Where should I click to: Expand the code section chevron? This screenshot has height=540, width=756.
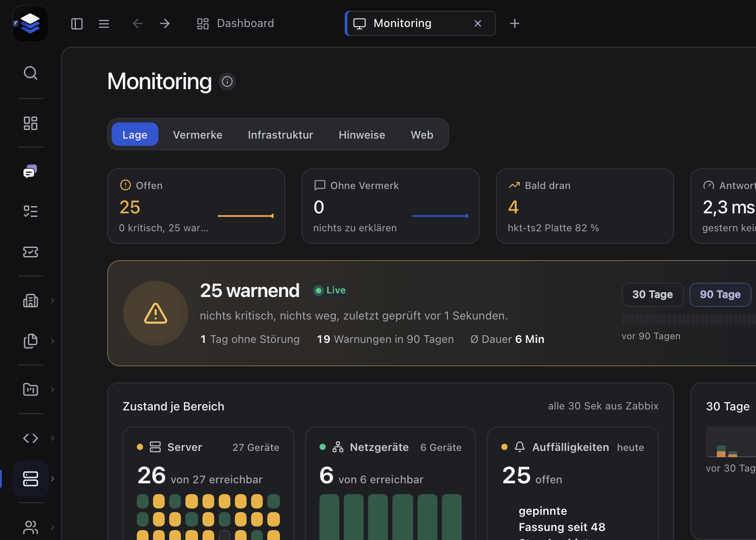[53, 438]
